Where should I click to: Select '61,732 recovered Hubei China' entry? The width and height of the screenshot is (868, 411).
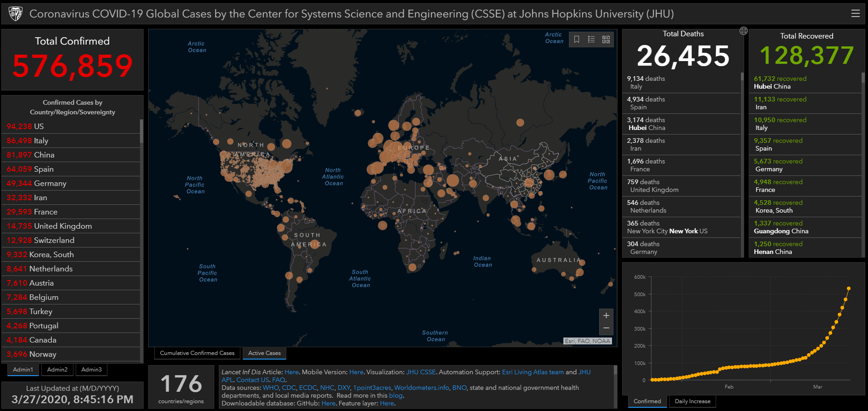tap(806, 83)
